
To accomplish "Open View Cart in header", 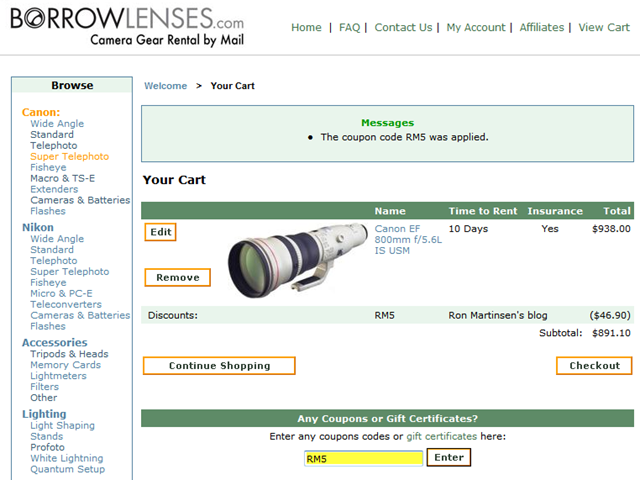I will (604, 27).
